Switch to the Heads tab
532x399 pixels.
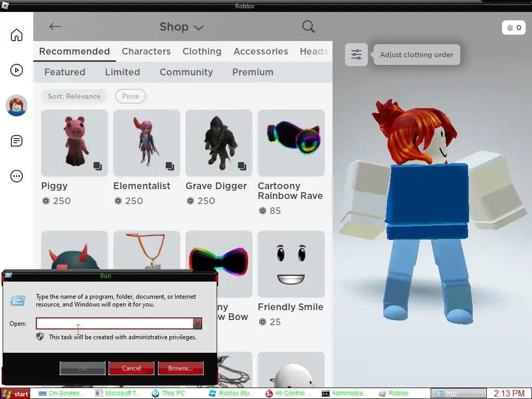tap(314, 51)
